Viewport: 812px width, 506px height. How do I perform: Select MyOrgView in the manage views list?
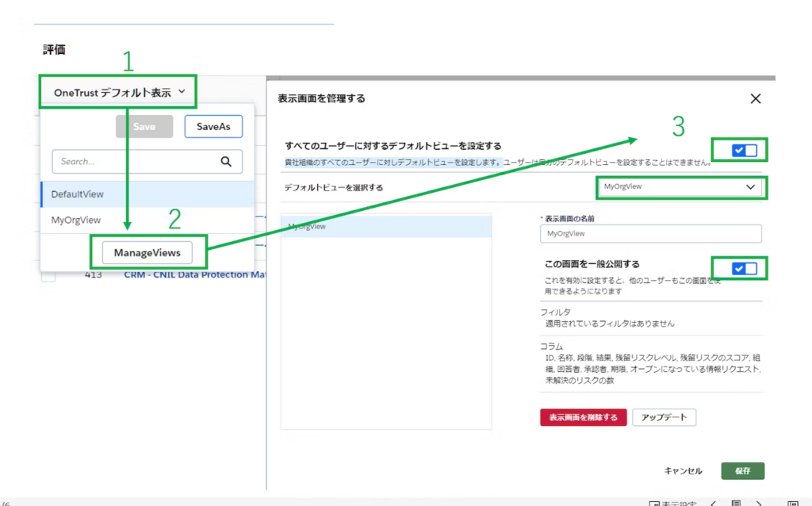coord(386,227)
